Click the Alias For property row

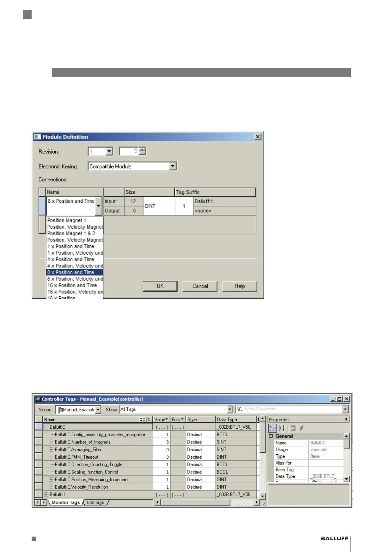pyautogui.click(x=306, y=463)
